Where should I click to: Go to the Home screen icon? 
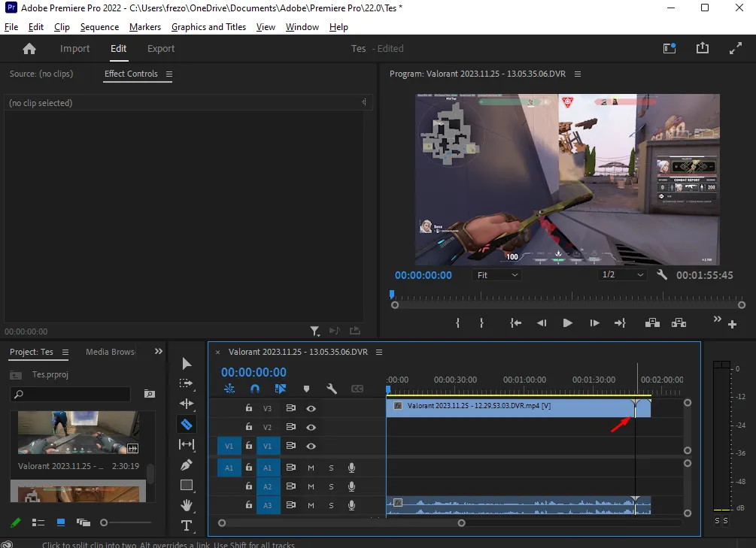click(29, 49)
